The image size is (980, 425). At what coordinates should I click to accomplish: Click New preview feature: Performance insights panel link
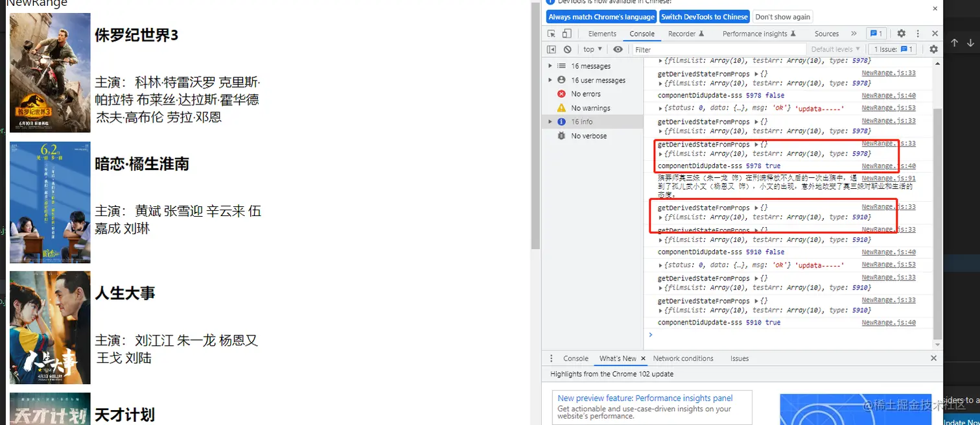click(x=645, y=398)
